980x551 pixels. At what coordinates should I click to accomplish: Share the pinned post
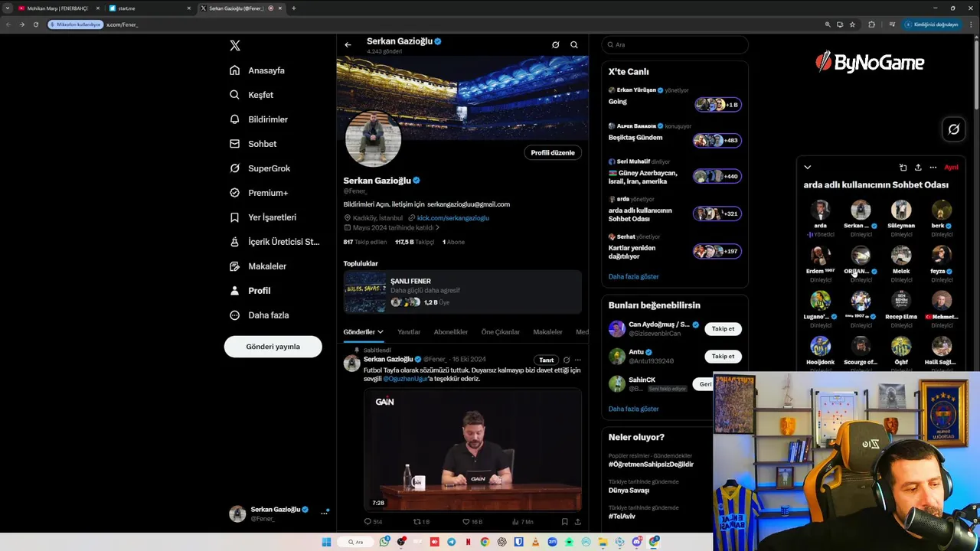(x=577, y=522)
